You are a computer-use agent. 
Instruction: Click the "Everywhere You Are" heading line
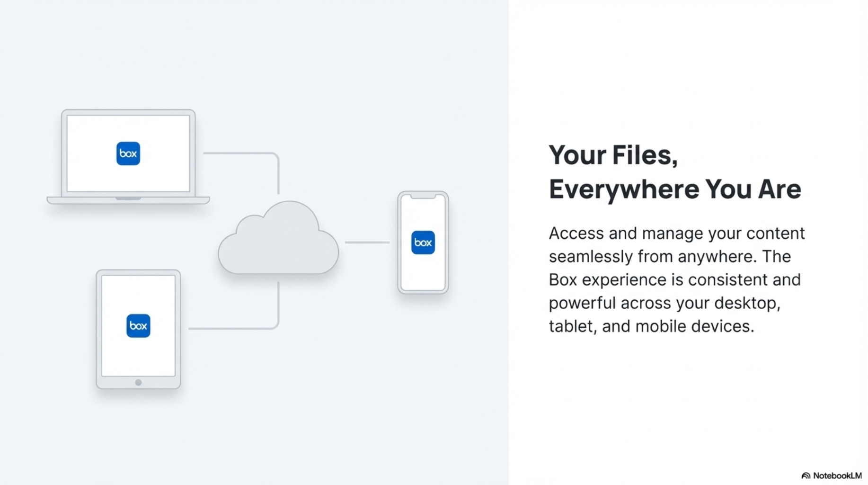coord(674,189)
